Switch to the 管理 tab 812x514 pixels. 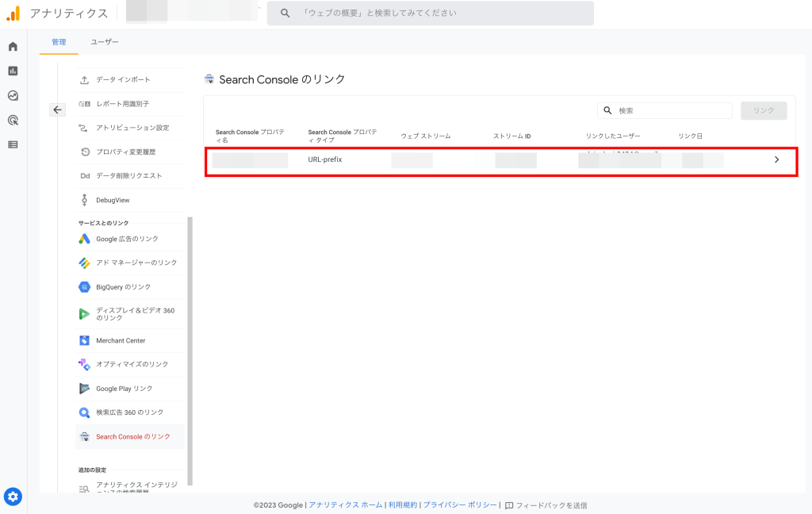(59, 42)
